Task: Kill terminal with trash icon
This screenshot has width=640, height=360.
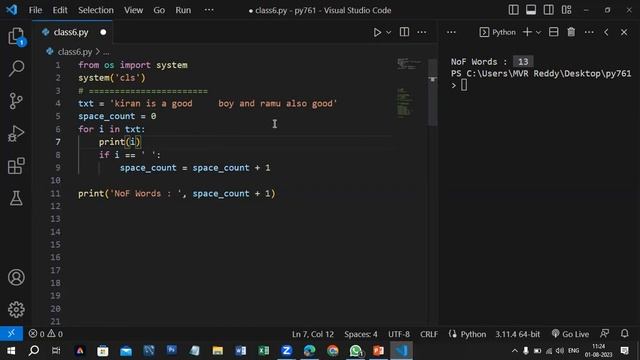Action: tap(571, 32)
